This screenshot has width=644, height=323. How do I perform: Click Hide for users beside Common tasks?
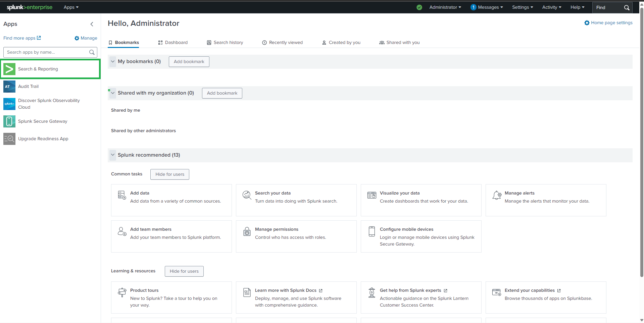(x=170, y=174)
